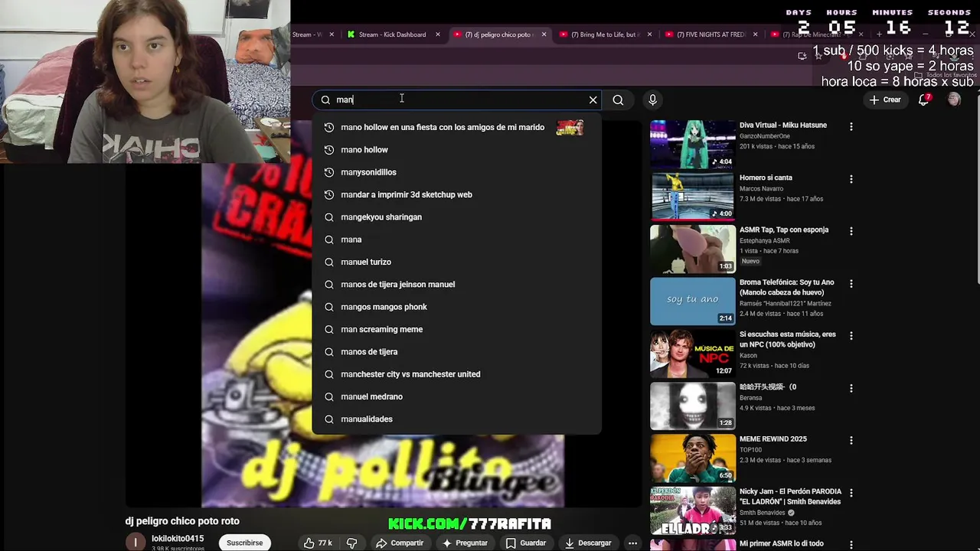Pick the 'mangekyou sharingan' suggestion
The image size is (980, 551).
pos(456,217)
